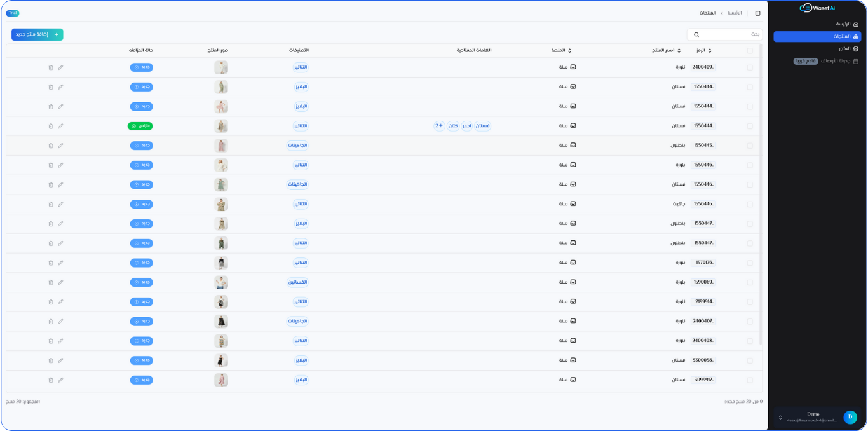Screen dimensions: 868x431
Task: Click the edit pencil for the synced product row
Action: coord(60,126)
